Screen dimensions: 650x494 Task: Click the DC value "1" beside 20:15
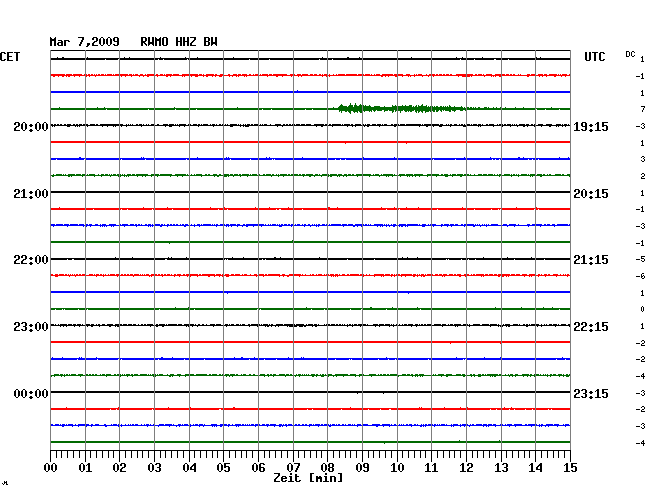[x=643, y=193]
